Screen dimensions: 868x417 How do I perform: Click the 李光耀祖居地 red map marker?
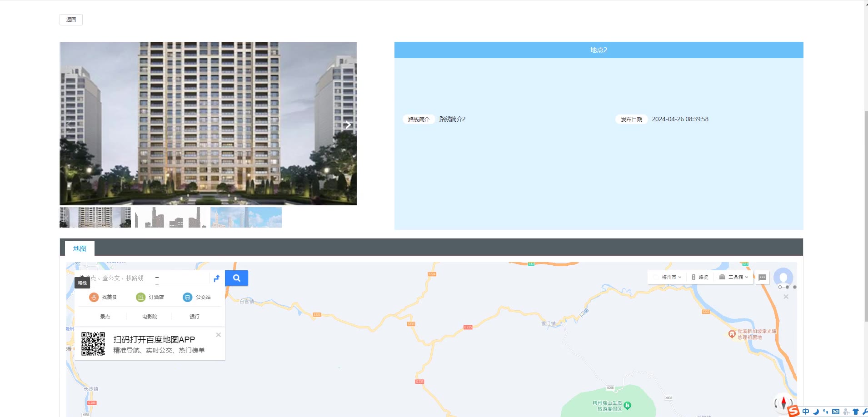(x=732, y=334)
